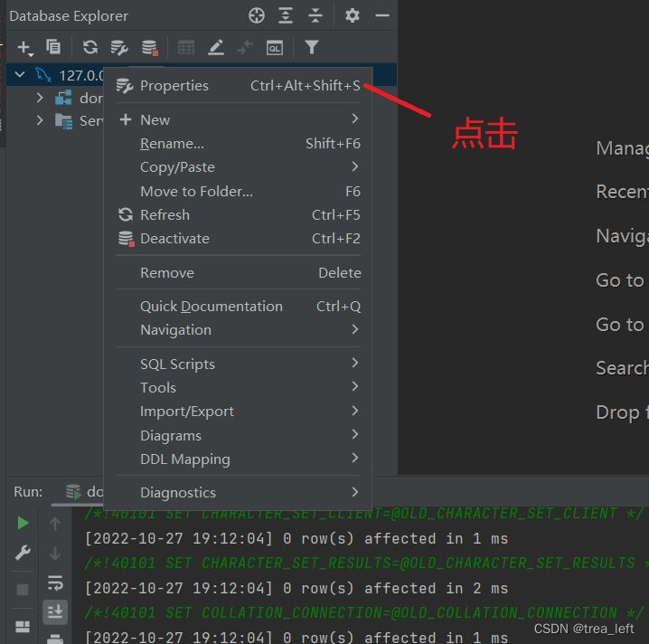Open the Tools submenu
The width and height of the screenshot is (649, 644).
[x=238, y=388]
